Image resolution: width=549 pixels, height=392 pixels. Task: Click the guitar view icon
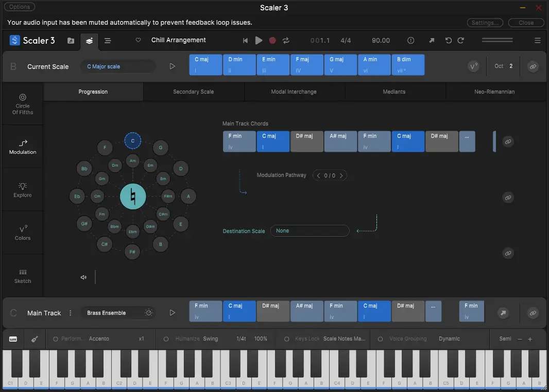point(35,339)
